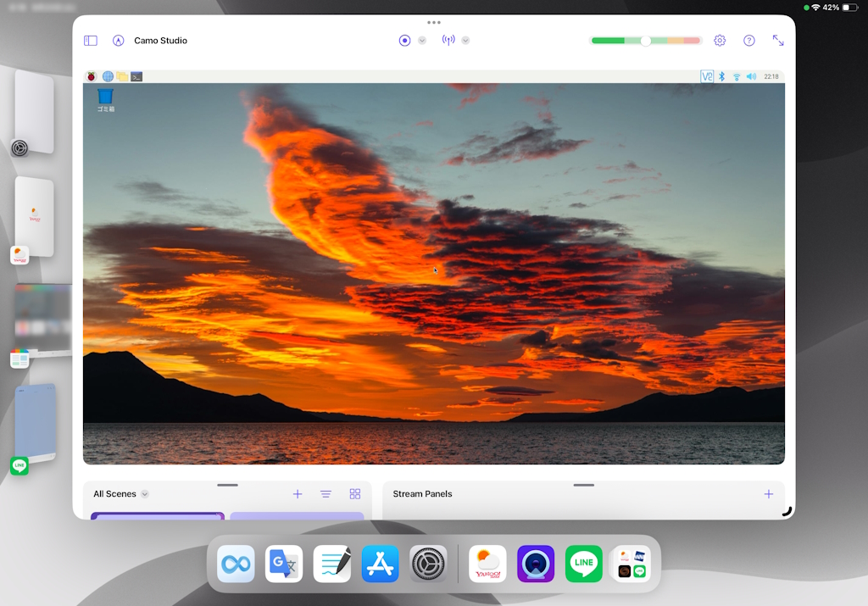Launch the terminal icon in the Pi taskbar
Viewport: 868px width, 606px height.
[x=136, y=76]
